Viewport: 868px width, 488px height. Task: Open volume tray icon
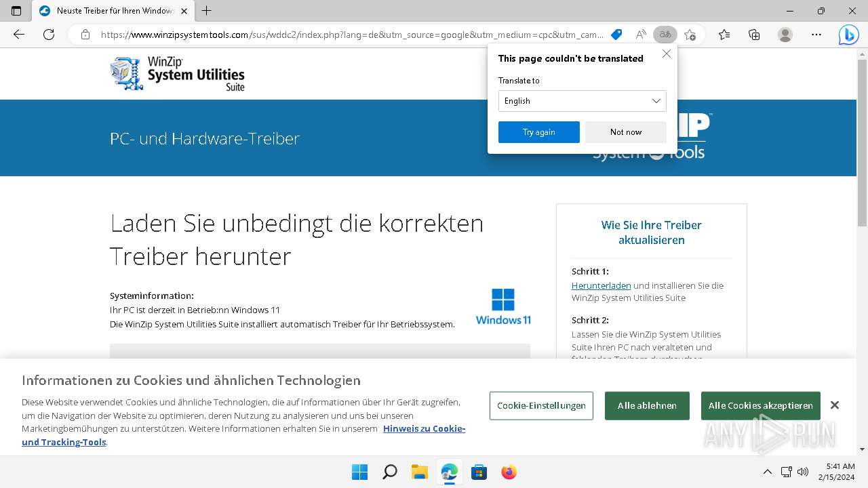click(803, 472)
